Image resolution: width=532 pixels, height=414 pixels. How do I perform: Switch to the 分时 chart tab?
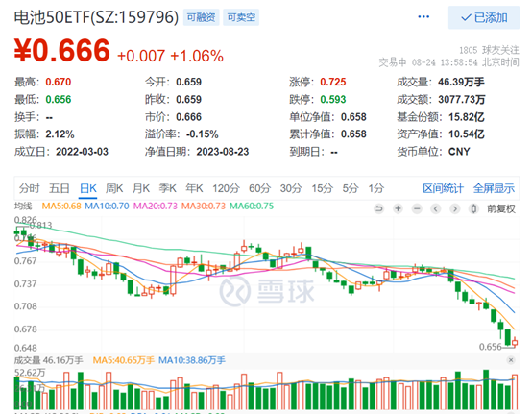pyautogui.click(x=29, y=188)
